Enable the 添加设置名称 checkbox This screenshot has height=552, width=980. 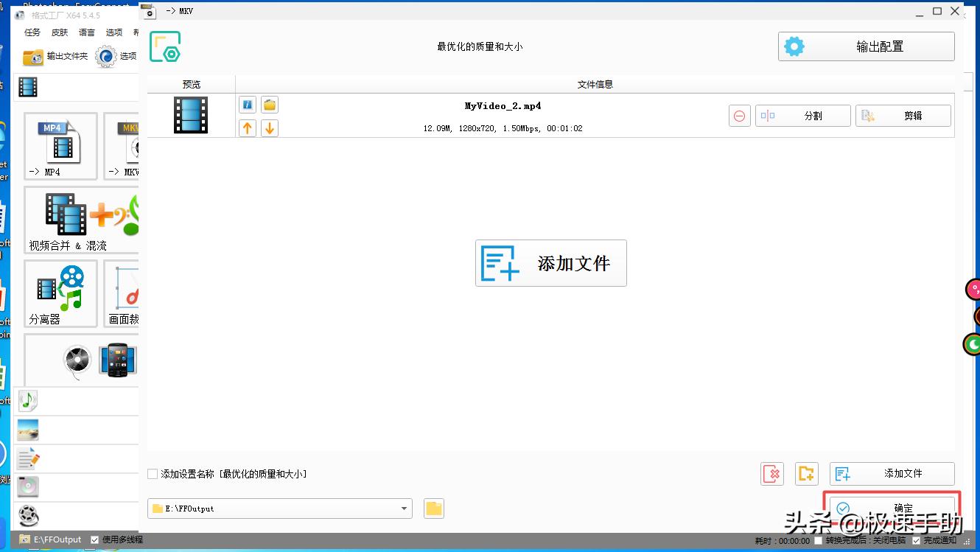tap(153, 474)
